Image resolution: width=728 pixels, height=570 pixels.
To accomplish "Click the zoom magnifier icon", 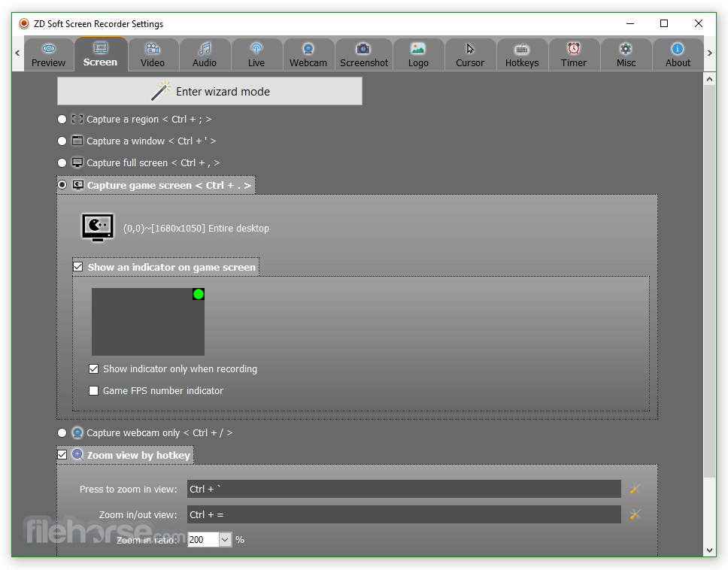I will (x=77, y=455).
